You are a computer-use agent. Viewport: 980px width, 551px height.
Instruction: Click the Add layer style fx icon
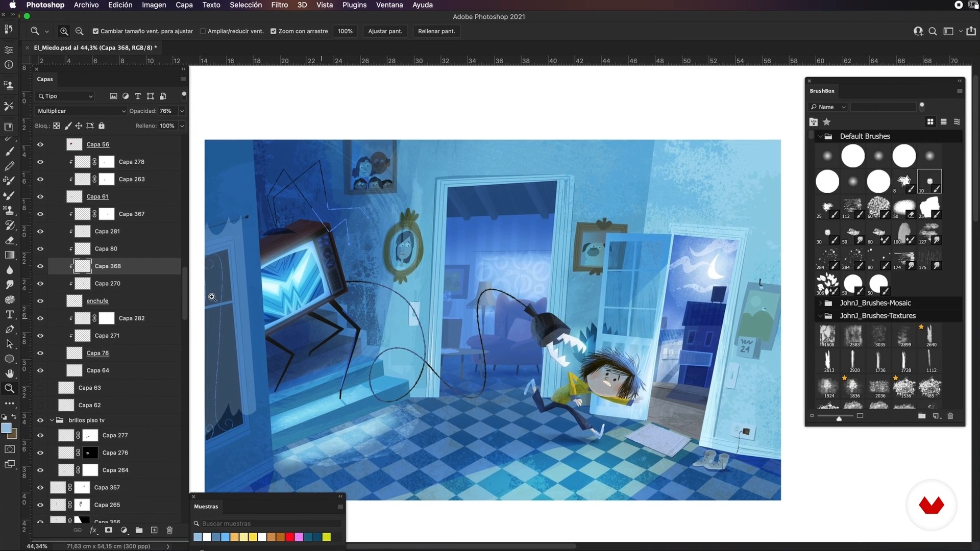(x=93, y=530)
